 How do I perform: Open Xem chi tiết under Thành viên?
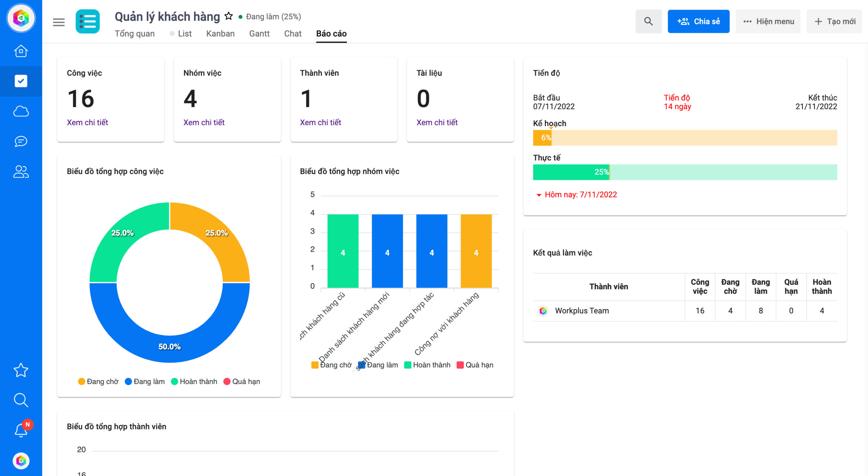(x=320, y=122)
